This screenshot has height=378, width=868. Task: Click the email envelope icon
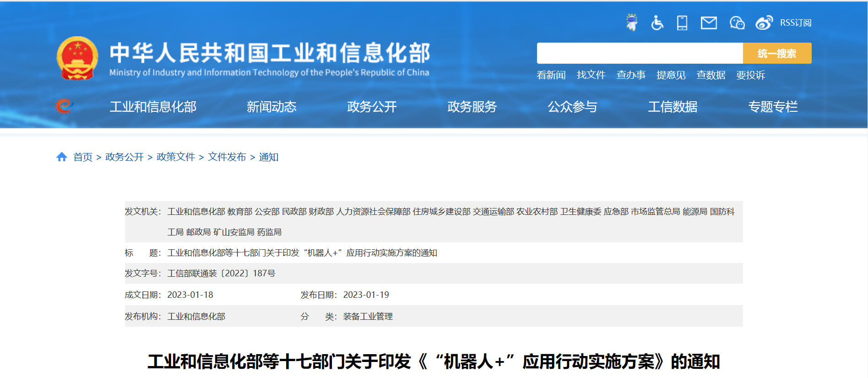709,22
